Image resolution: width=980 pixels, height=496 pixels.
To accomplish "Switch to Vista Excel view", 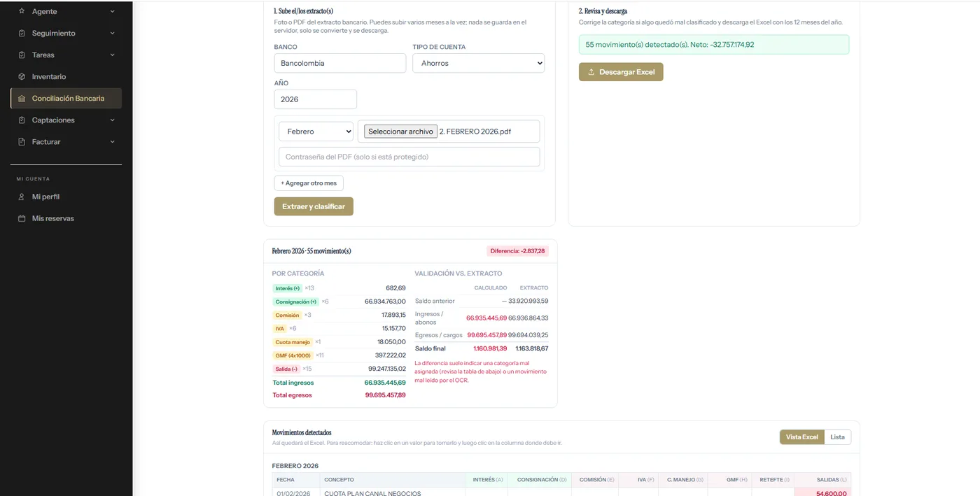I will point(801,437).
